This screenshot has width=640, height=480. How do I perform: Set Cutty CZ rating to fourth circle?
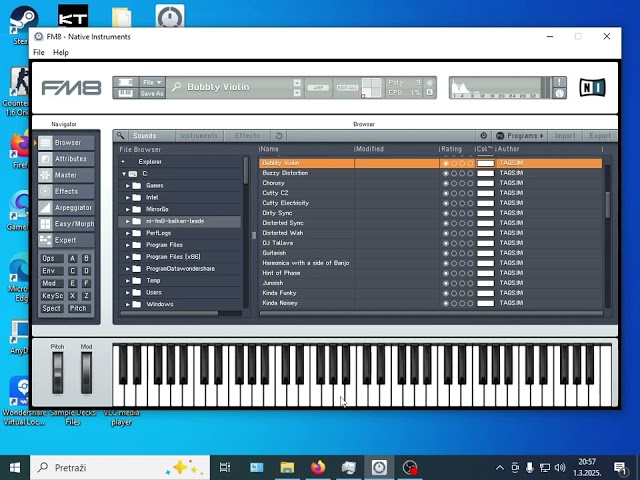point(470,193)
